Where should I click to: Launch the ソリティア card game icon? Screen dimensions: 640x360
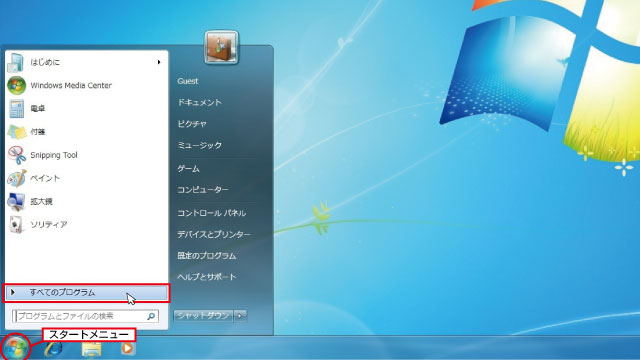[16, 224]
